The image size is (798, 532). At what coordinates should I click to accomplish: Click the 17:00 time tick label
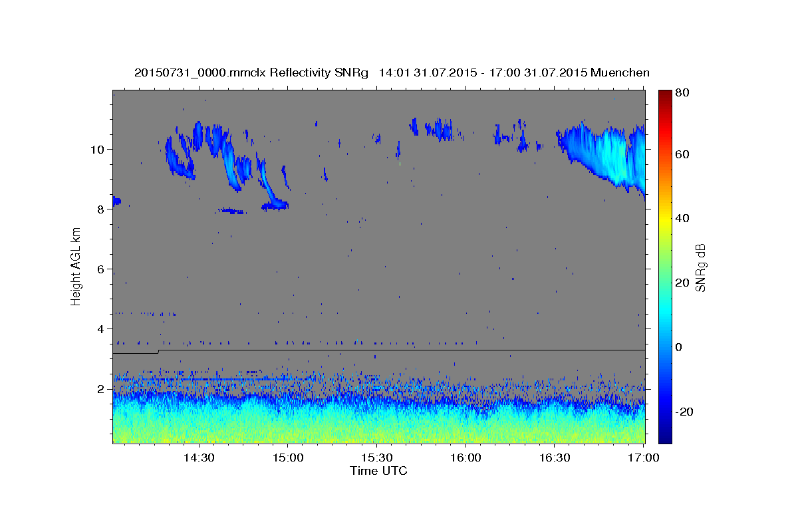tap(644, 458)
